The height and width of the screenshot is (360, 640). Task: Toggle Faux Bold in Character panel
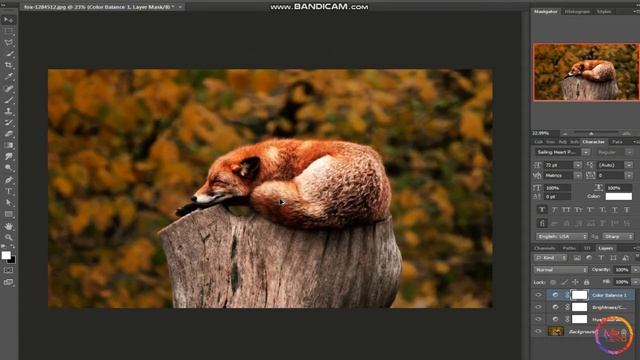542,210
